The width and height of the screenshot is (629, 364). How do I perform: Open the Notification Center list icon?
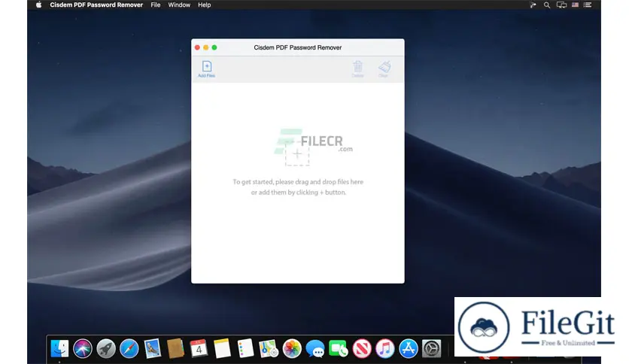click(x=588, y=5)
